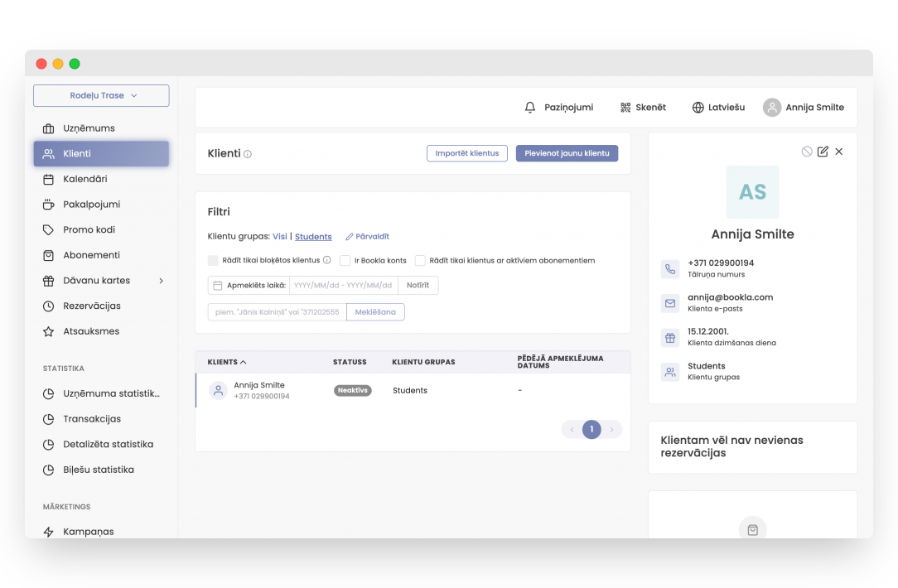Image resolution: width=898 pixels, height=588 pixels.
Task: Click the email envelope icon in client details
Action: [669, 303]
